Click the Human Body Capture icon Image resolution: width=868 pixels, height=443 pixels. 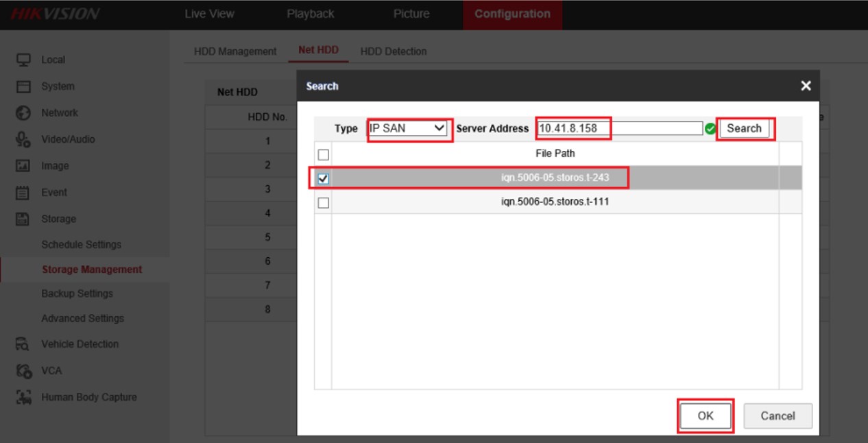tap(23, 397)
